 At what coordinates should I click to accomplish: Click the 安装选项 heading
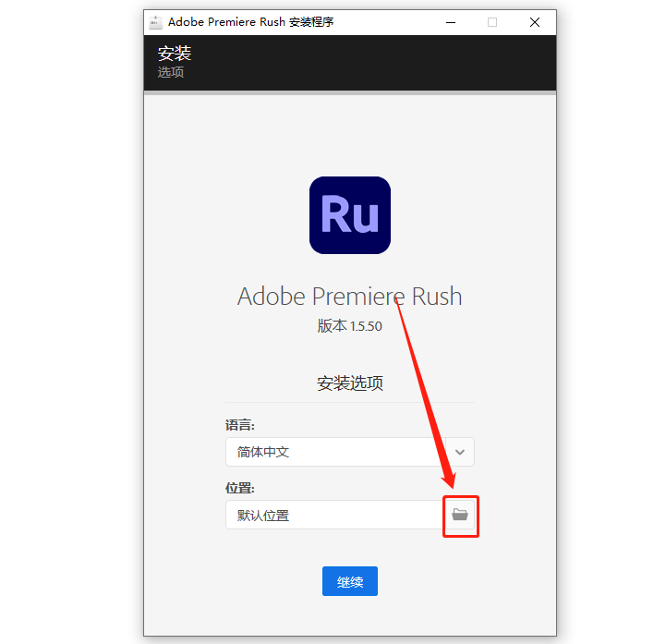point(350,383)
